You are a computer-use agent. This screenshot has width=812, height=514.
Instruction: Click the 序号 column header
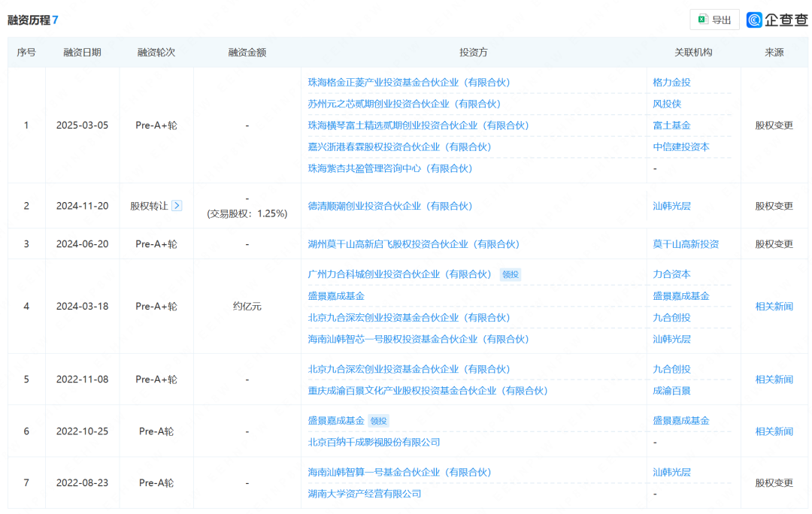(x=26, y=53)
